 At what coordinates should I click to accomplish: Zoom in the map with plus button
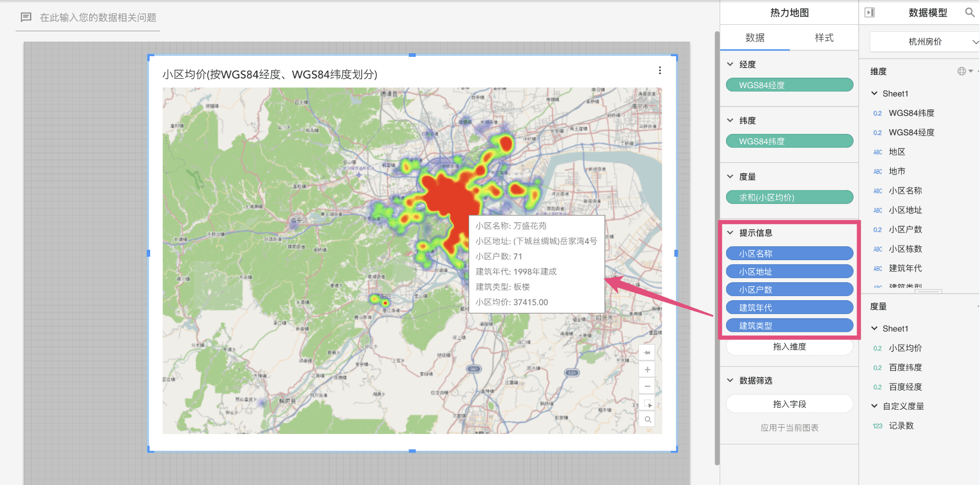(x=647, y=370)
